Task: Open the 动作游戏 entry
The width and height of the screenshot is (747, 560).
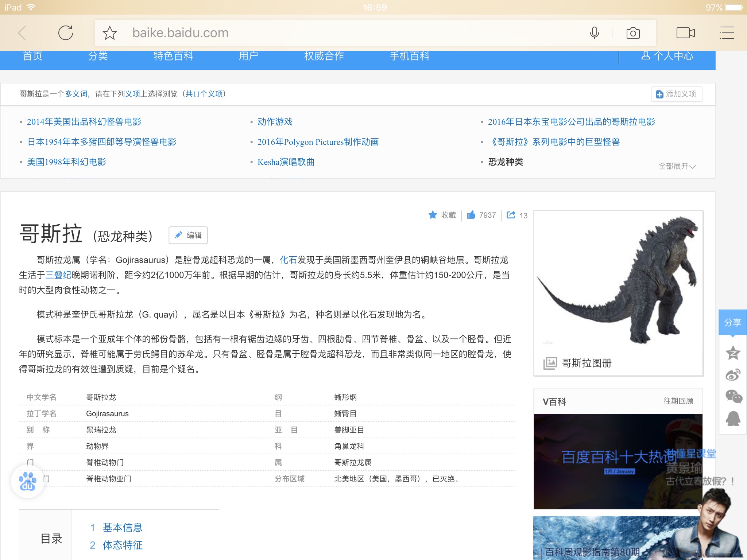Action: pyautogui.click(x=275, y=122)
